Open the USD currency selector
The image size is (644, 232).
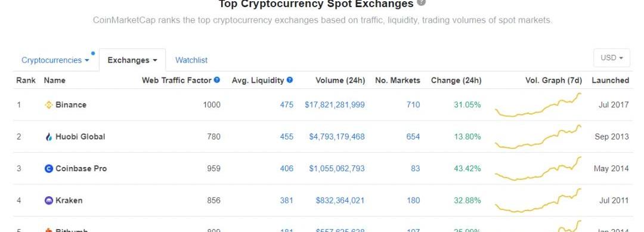click(x=612, y=58)
